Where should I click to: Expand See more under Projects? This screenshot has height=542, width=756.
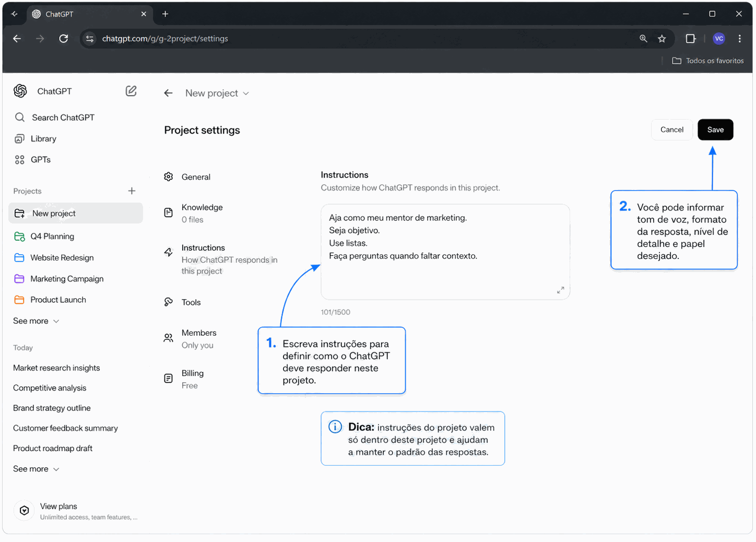point(36,321)
